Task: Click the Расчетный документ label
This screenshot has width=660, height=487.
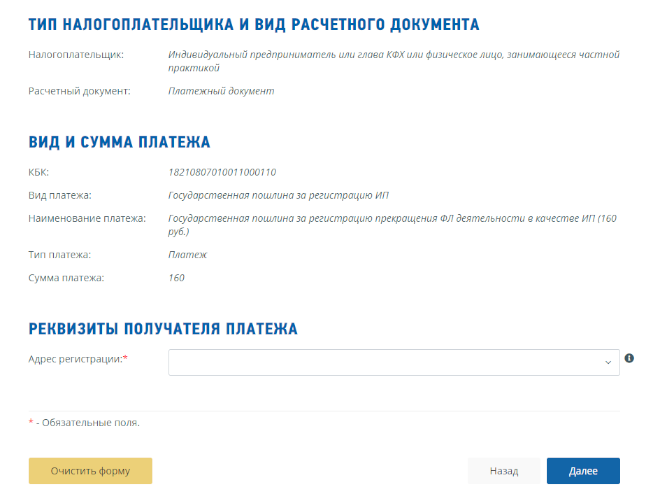Action: (x=79, y=91)
